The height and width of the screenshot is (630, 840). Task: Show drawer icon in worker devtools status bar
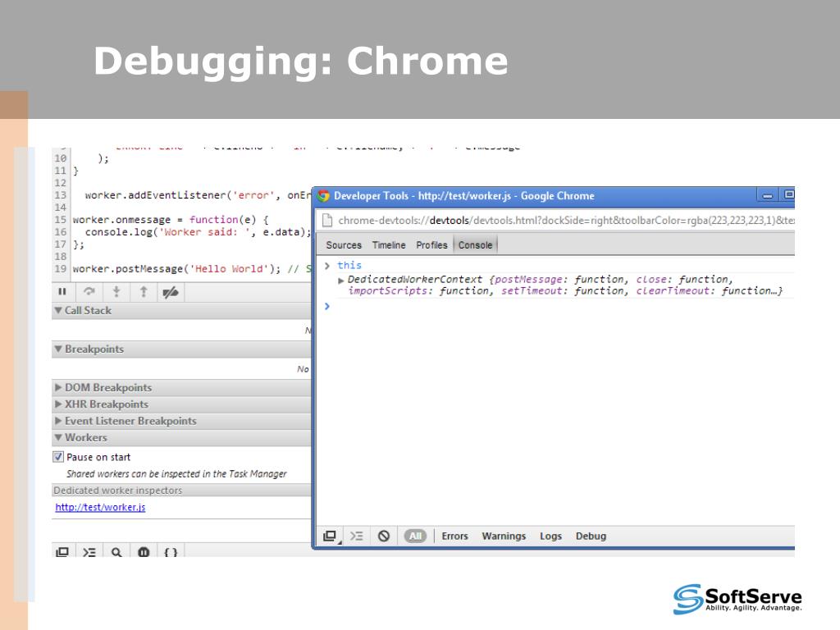357,536
